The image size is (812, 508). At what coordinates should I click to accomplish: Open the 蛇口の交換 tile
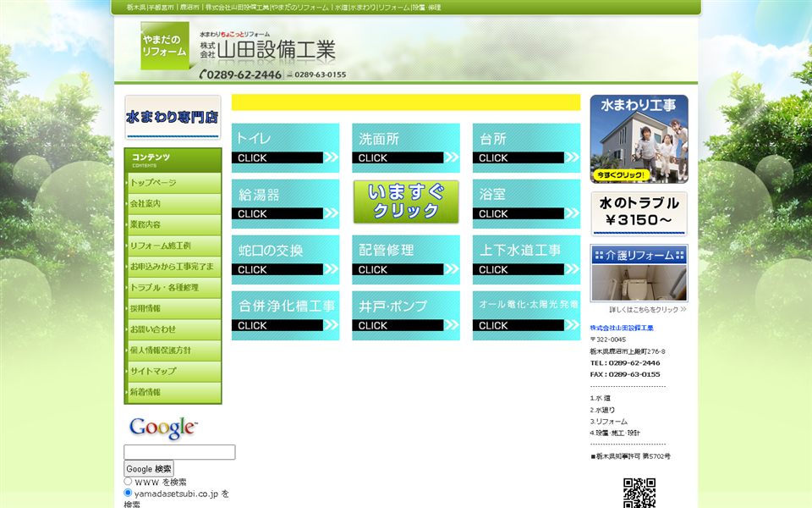(285, 260)
